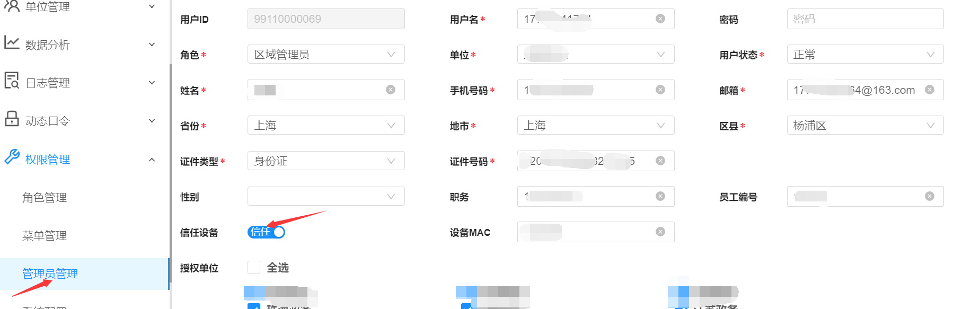
Task: Expand the 区县 dropdown showing 杨浦区
Action: tap(864, 125)
